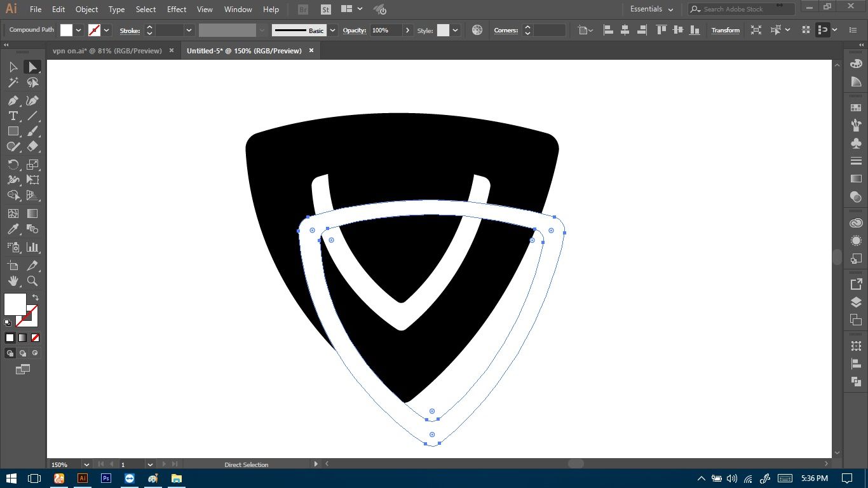Select the Lasso tool

pyautogui.click(x=32, y=83)
